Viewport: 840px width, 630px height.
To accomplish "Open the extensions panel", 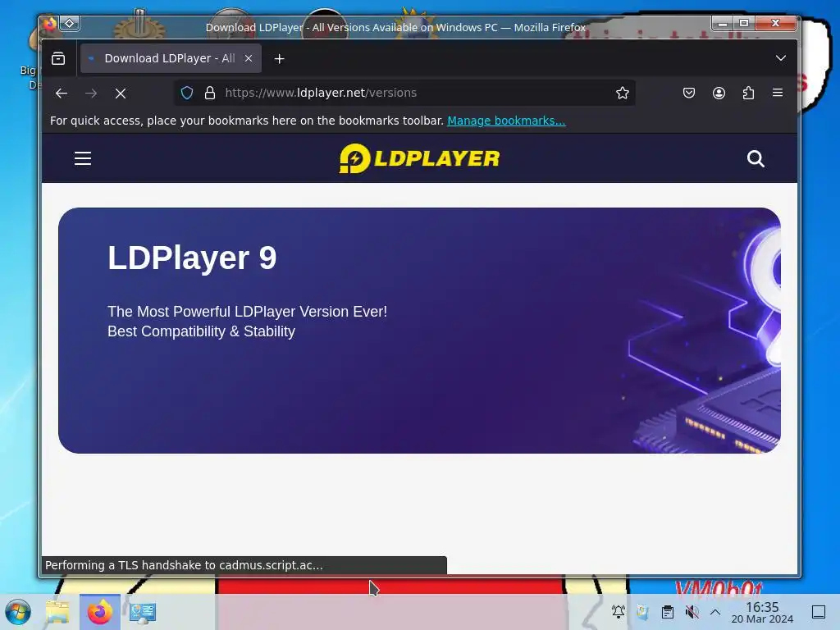I will pos(748,93).
